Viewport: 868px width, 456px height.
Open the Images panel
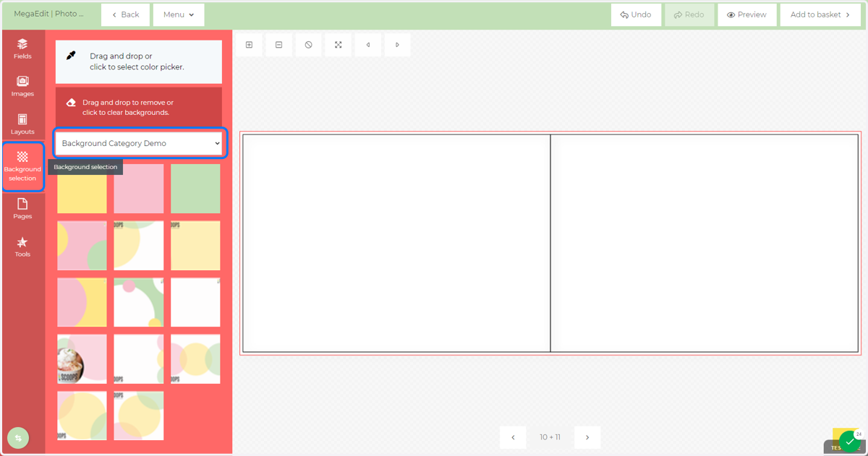[22, 86]
